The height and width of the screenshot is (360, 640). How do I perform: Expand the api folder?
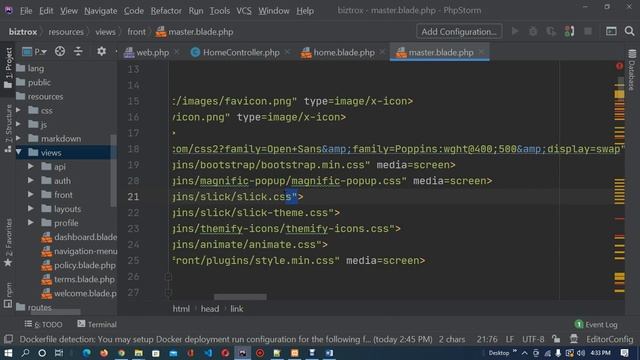click(x=31, y=167)
